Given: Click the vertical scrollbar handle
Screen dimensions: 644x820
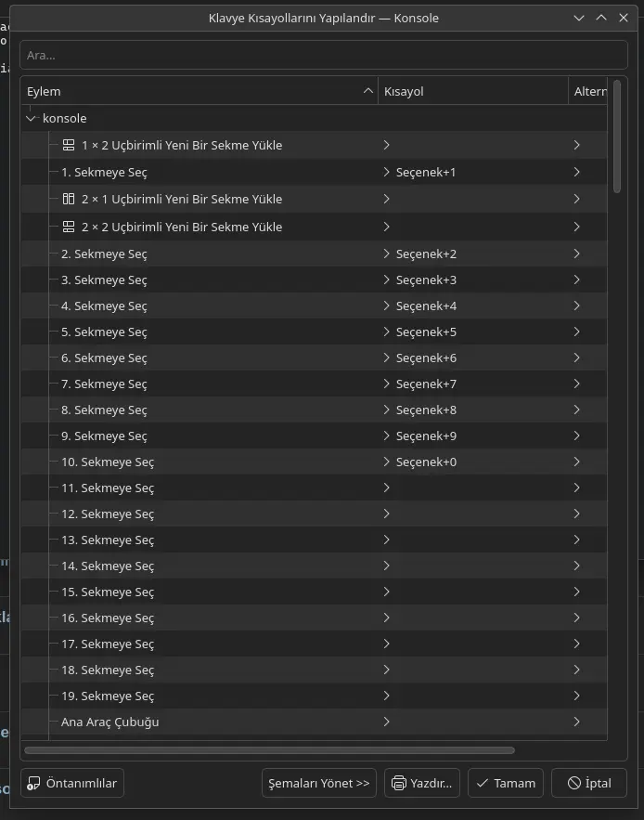Looking at the screenshot, I should click(617, 137).
